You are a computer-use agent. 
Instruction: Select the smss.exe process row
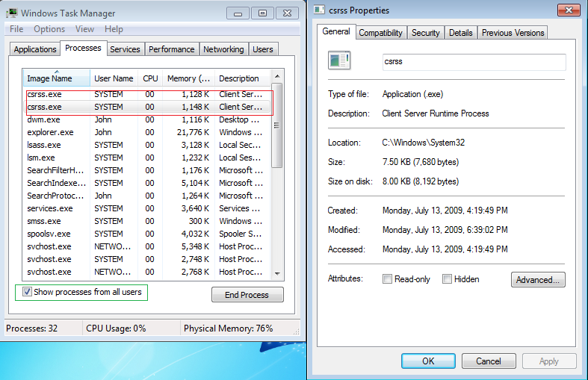point(147,222)
